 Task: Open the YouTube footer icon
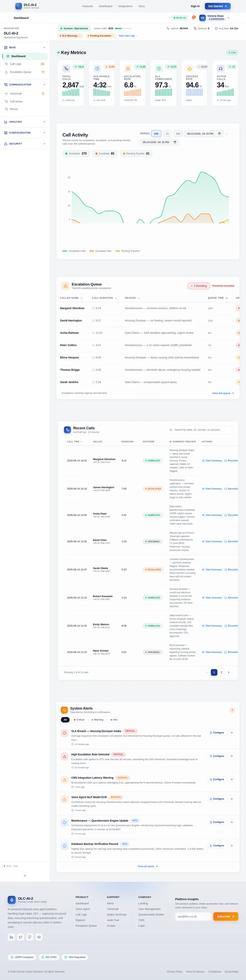pos(39,937)
